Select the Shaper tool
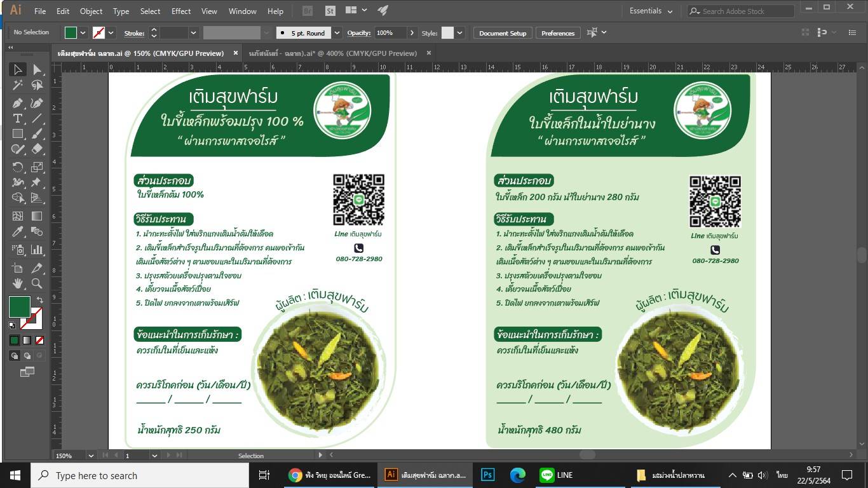The width and height of the screenshot is (868, 488). (18, 149)
